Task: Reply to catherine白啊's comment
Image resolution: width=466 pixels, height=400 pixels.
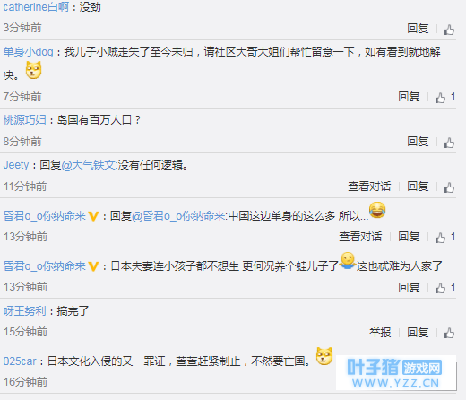Action: (x=418, y=28)
